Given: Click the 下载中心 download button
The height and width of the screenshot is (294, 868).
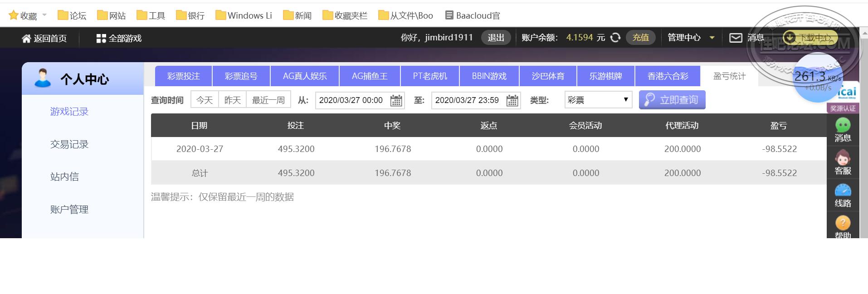Looking at the screenshot, I should (x=810, y=38).
